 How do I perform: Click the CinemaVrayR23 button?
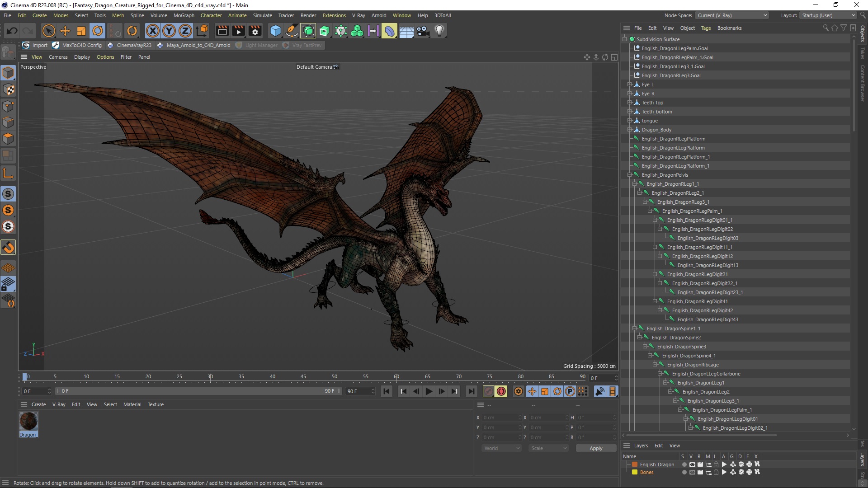click(130, 45)
